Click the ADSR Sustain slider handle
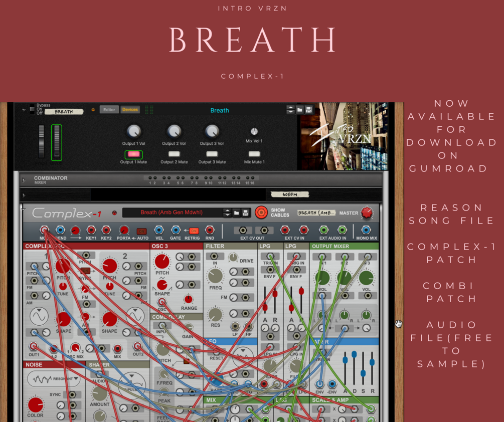504x422 pixels. [363, 373]
